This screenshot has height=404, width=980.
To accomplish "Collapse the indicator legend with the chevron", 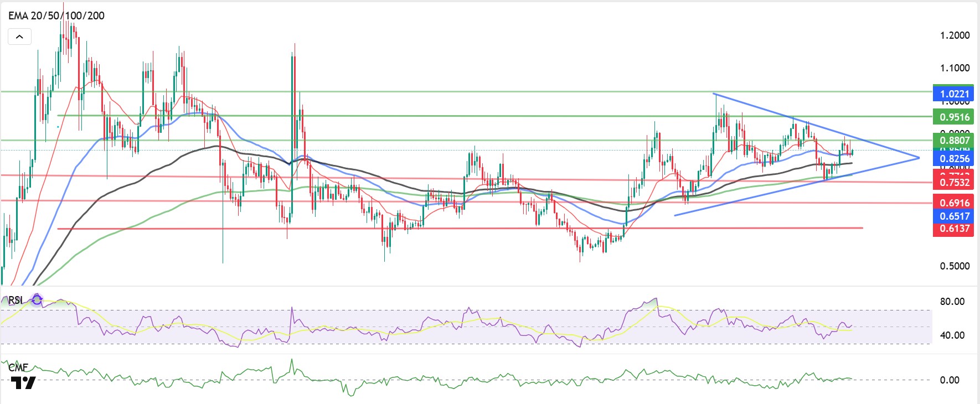I will click(x=19, y=37).
